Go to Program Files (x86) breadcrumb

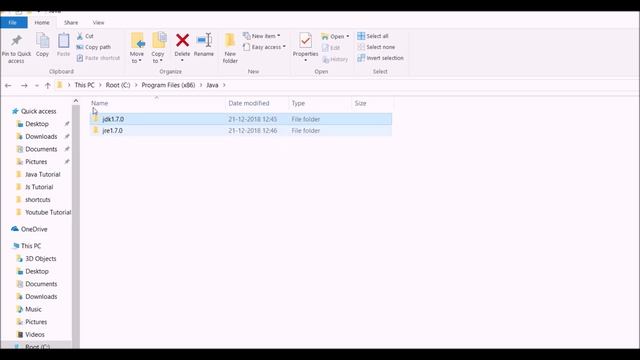pos(168,85)
